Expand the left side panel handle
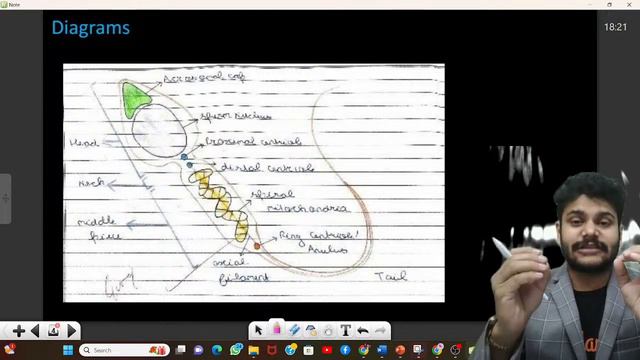 (x=5, y=199)
